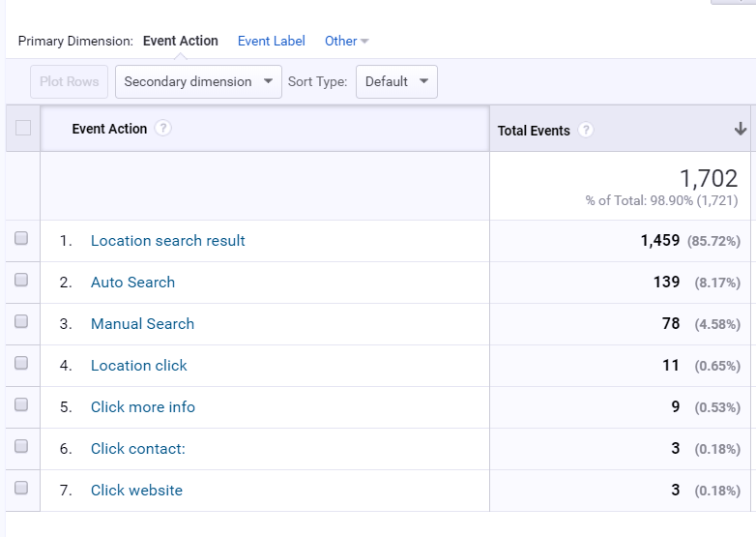Select the 1,702 total events value
This screenshot has width=756, height=537.
pos(709,179)
